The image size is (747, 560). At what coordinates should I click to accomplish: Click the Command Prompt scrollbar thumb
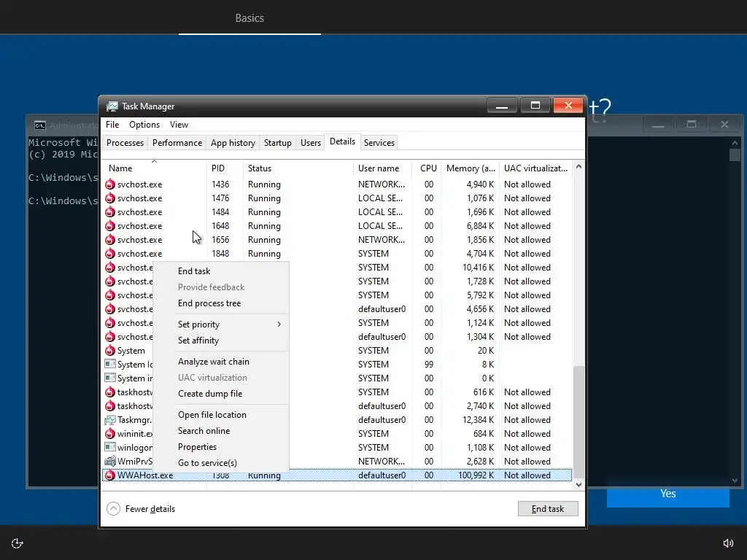(735, 155)
